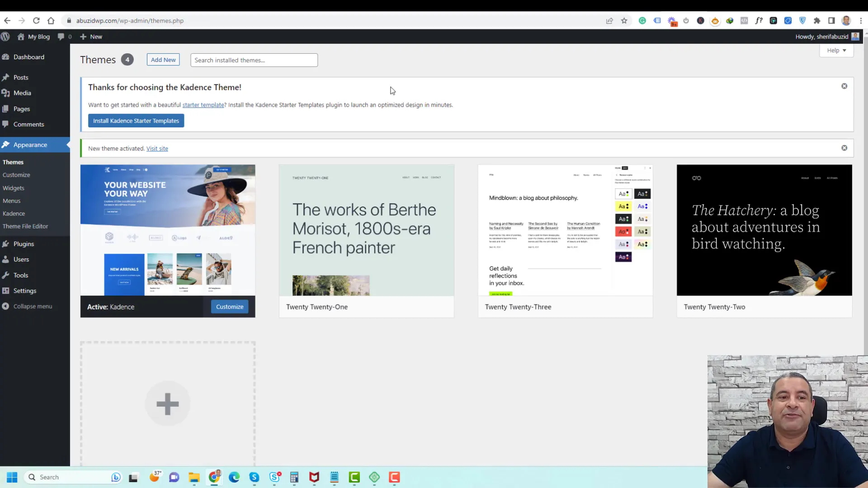This screenshot has width=868, height=488.
Task: Open Windows Start menu
Action: click(12, 477)
